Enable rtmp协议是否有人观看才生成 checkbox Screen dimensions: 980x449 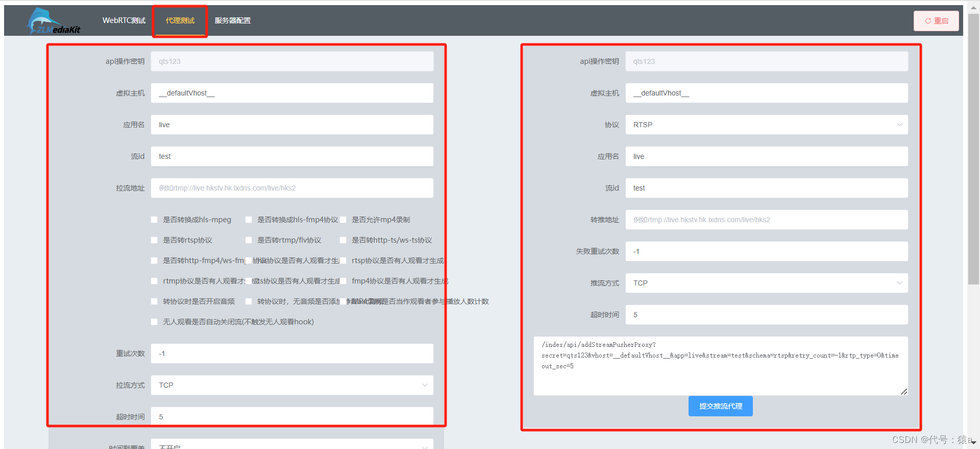tap(154, 281)
